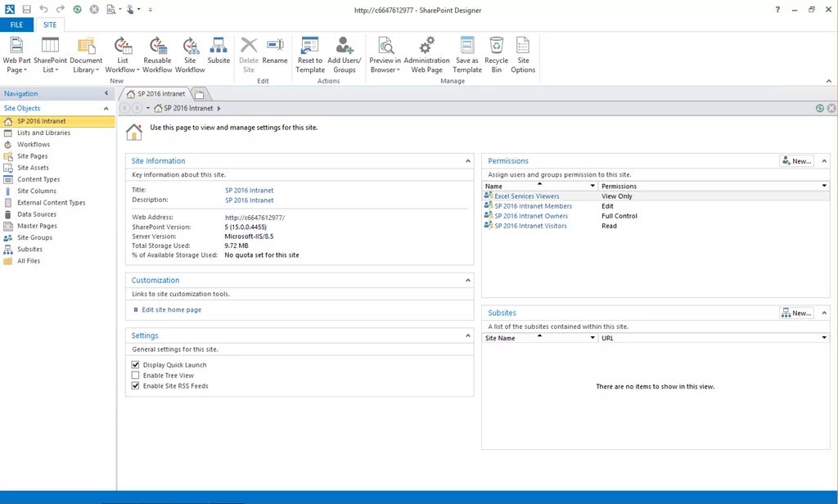The height and width of the screenshot is (504, 838).
Task: Edit the site Description value
Action: click(x=249, y=200)
